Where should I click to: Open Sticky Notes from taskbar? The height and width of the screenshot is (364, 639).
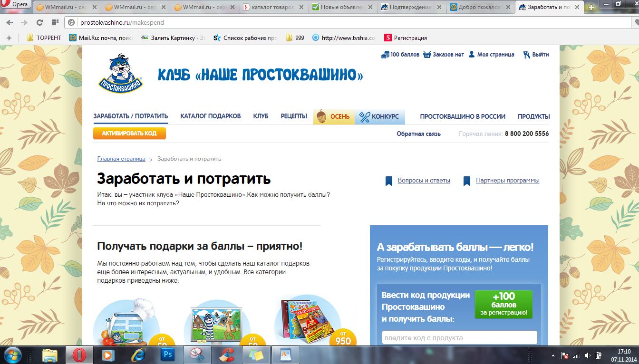click(256, 355)
